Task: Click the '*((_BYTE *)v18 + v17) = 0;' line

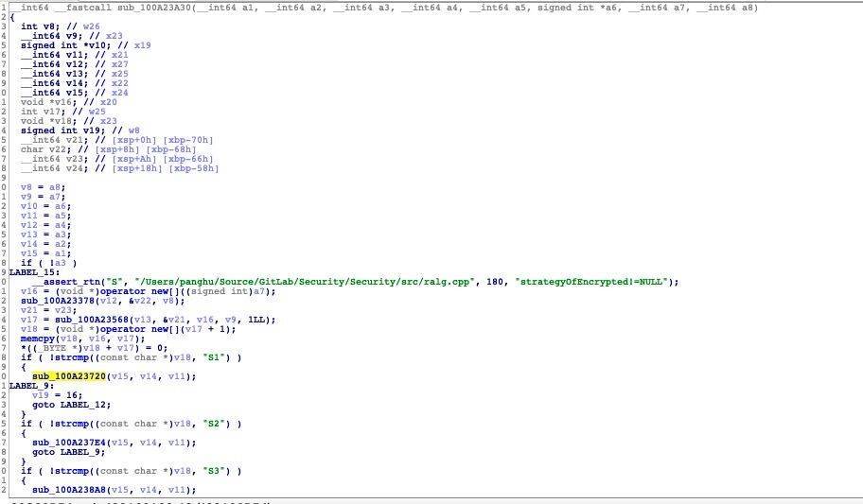Action: (x=94, y=348)
